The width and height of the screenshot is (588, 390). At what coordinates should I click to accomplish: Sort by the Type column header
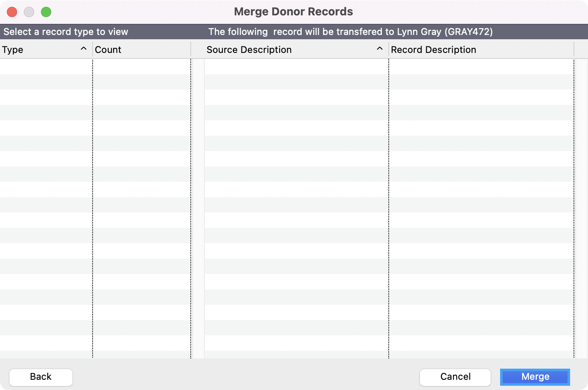[x=13, y=49]
